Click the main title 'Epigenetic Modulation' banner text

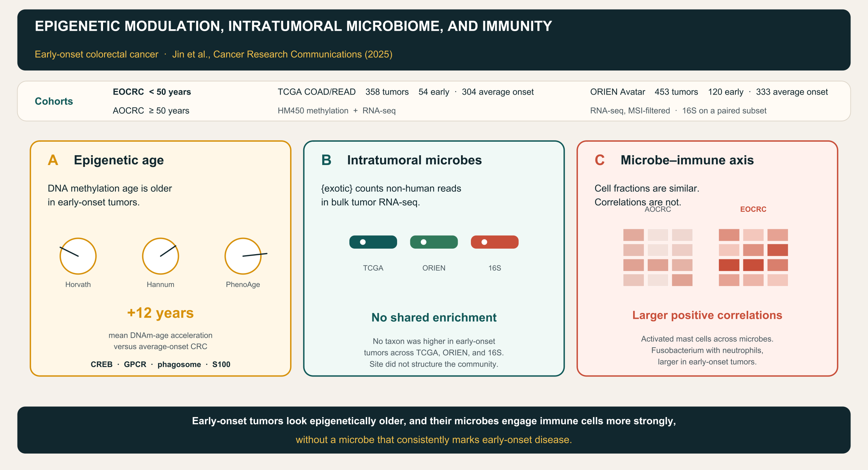point(293,26)
